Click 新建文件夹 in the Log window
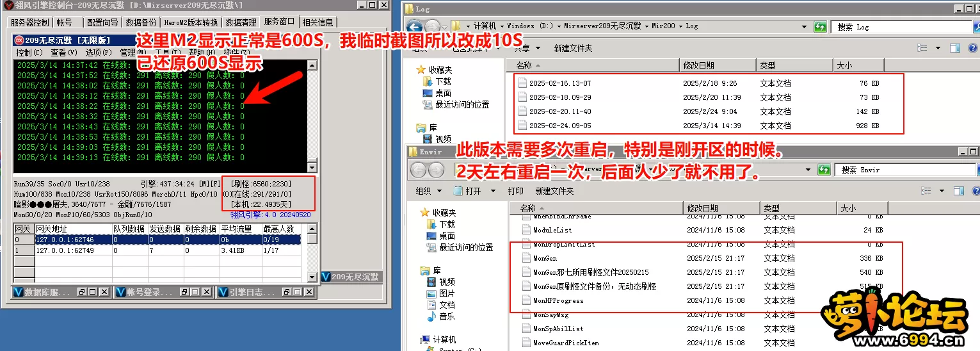 pos(573,48)
